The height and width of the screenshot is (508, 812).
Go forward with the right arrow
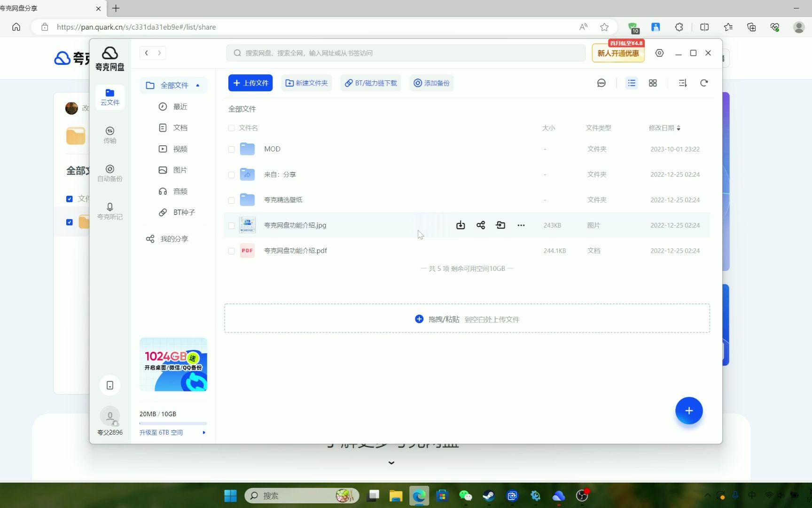click(159, 53)
